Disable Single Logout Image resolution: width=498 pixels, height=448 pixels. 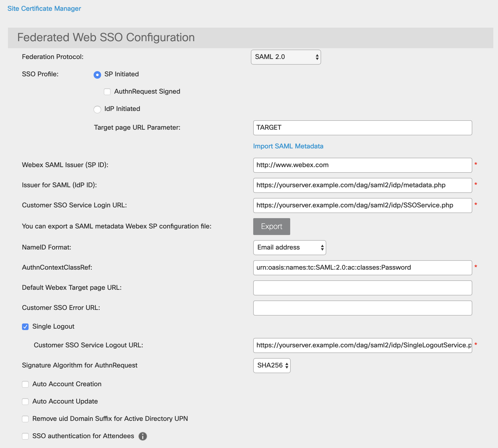(25, 327)
